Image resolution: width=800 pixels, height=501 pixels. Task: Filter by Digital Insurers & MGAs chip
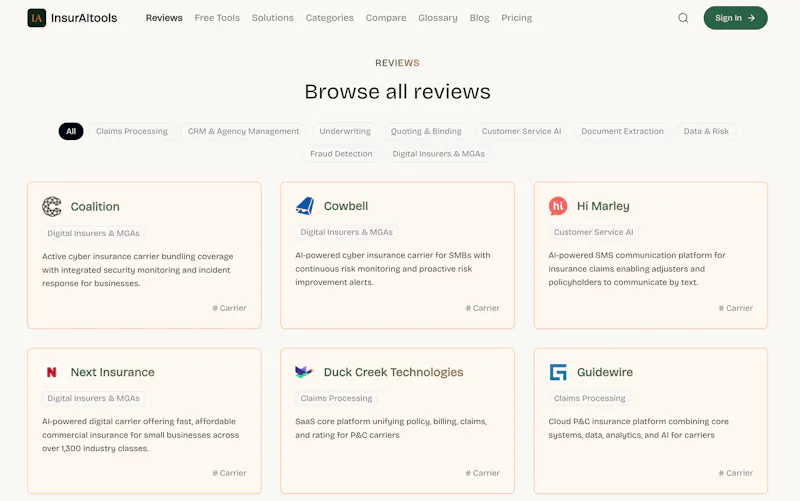tap(438, 154)
